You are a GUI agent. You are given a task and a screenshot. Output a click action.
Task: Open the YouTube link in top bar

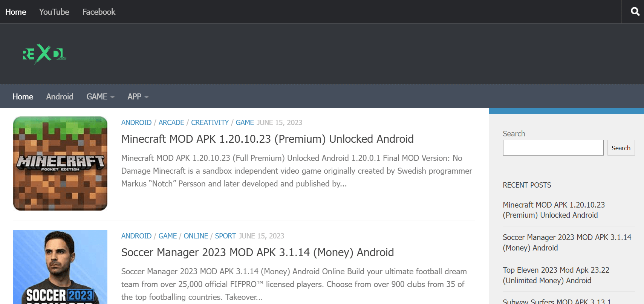[54, 12]
